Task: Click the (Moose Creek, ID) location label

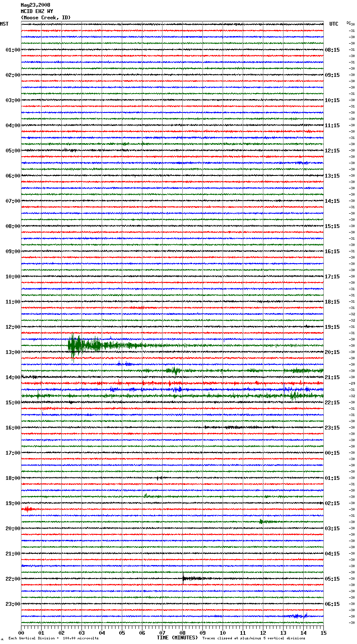Action: tap(46, 18)
